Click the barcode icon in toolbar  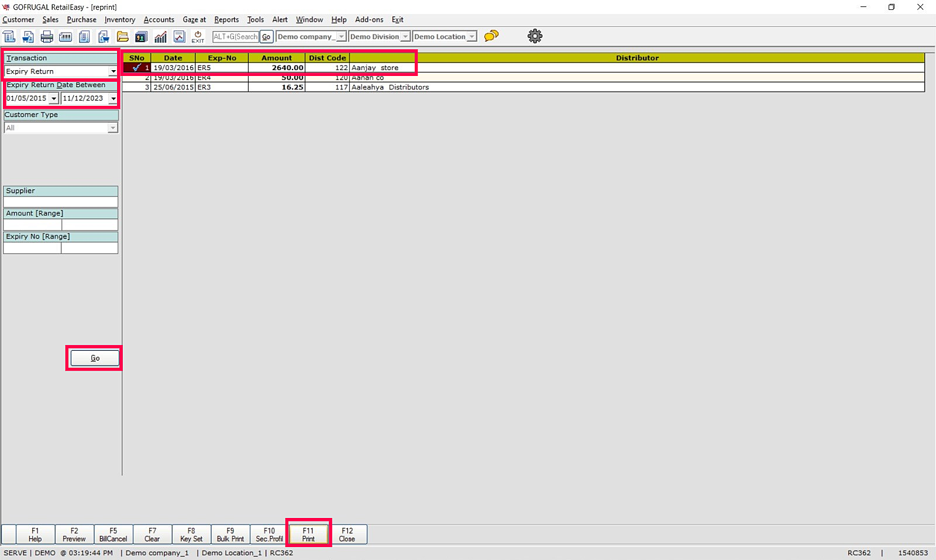(66, 37)
